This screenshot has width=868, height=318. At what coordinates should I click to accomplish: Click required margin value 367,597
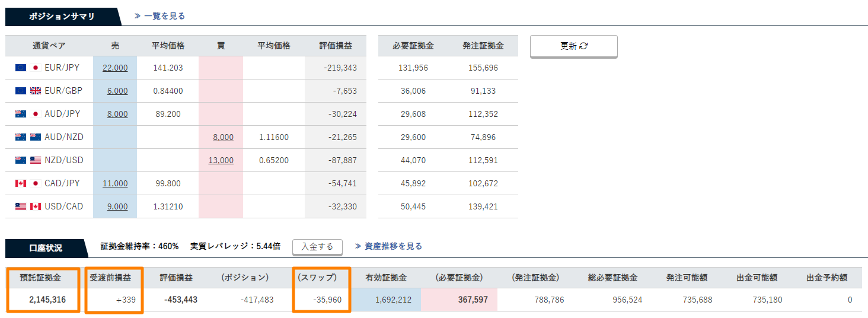[473, 300]
